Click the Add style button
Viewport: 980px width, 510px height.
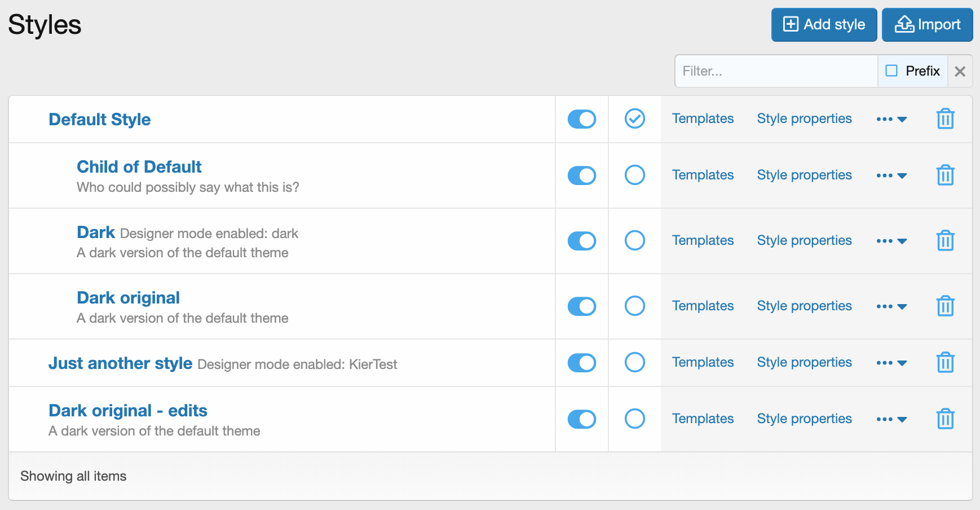click(x=824, y=25)
